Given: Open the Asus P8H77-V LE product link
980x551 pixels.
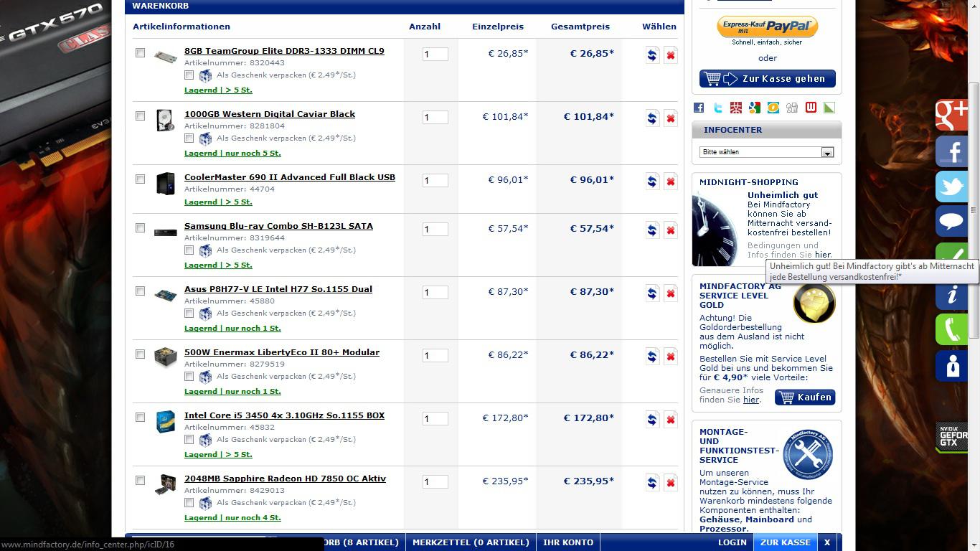Looking at the screenshot, I should [278, 289].
